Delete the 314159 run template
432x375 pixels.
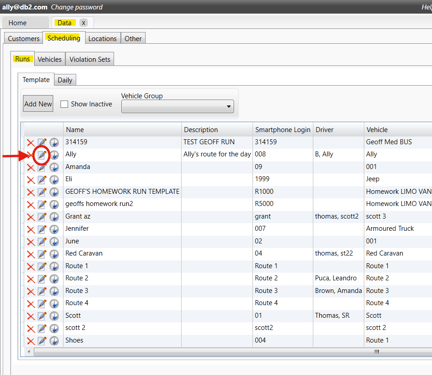point(30,143)
